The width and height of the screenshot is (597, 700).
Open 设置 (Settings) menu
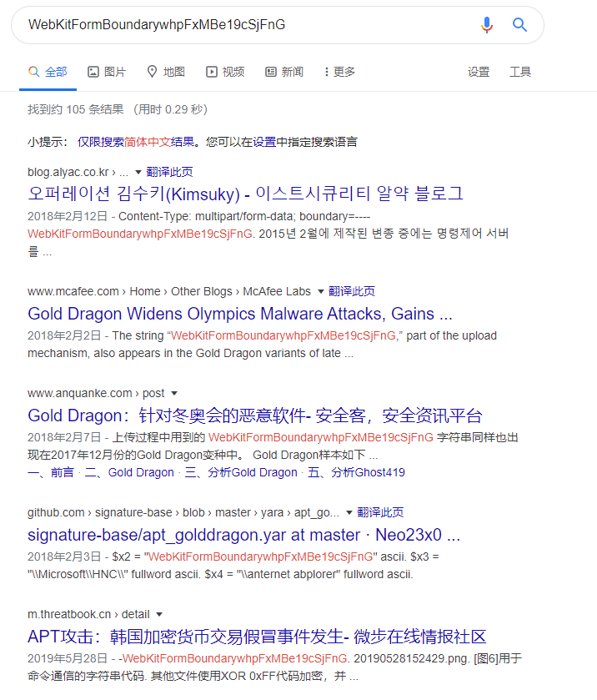coord(479,72)
